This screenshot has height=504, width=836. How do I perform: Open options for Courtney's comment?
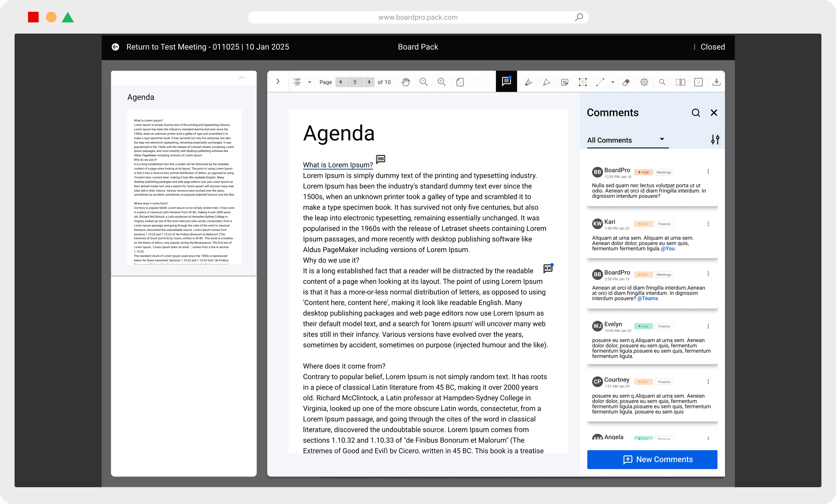click(x=708, y=382)
